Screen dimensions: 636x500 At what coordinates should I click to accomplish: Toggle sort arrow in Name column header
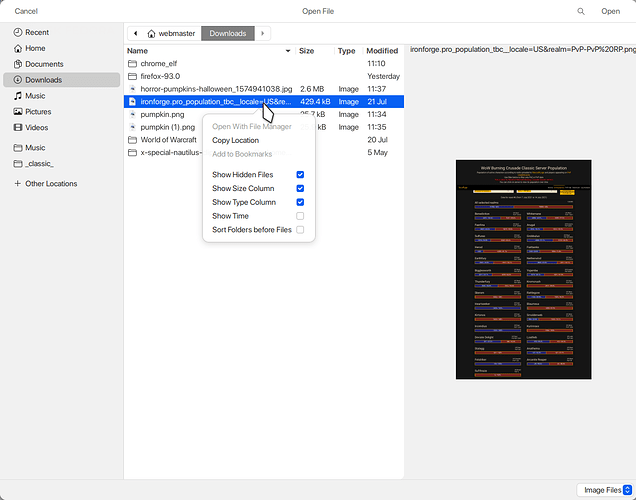288,51
